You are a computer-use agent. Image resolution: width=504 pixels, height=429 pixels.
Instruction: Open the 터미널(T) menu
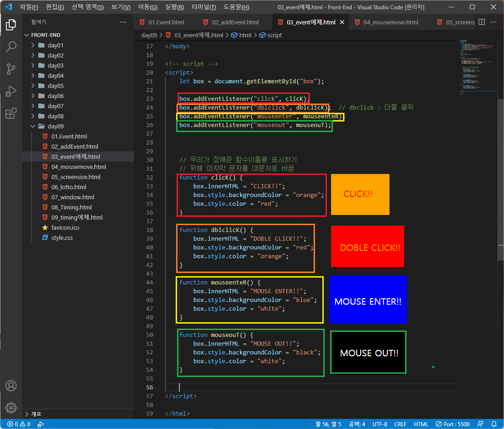click(x=204, y=7)
